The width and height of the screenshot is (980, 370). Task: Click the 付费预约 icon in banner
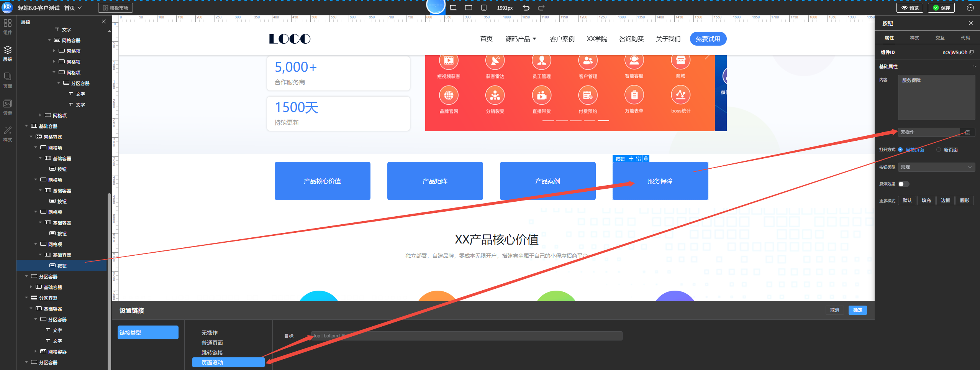coord(588,95)
